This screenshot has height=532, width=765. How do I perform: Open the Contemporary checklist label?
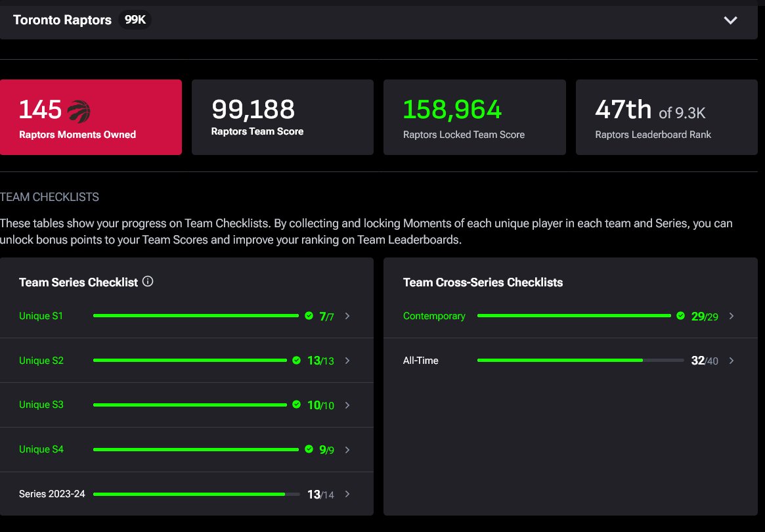coord(434,316)
